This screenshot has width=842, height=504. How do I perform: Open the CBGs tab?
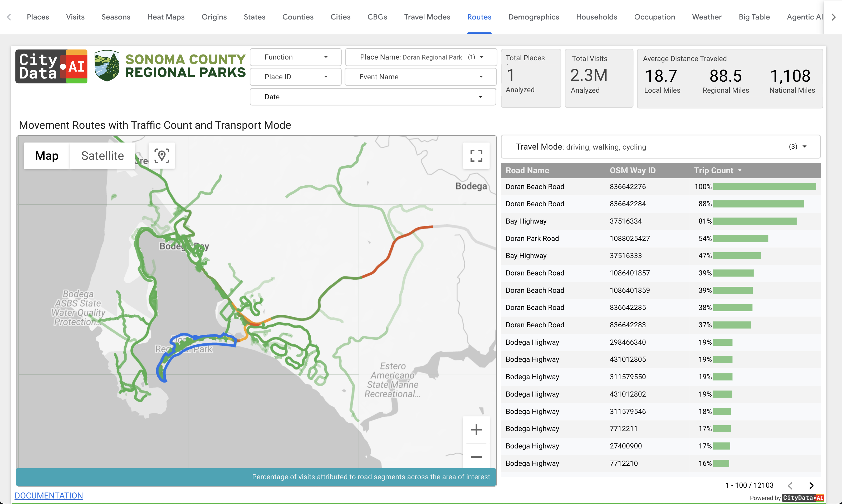coord(377,17)
